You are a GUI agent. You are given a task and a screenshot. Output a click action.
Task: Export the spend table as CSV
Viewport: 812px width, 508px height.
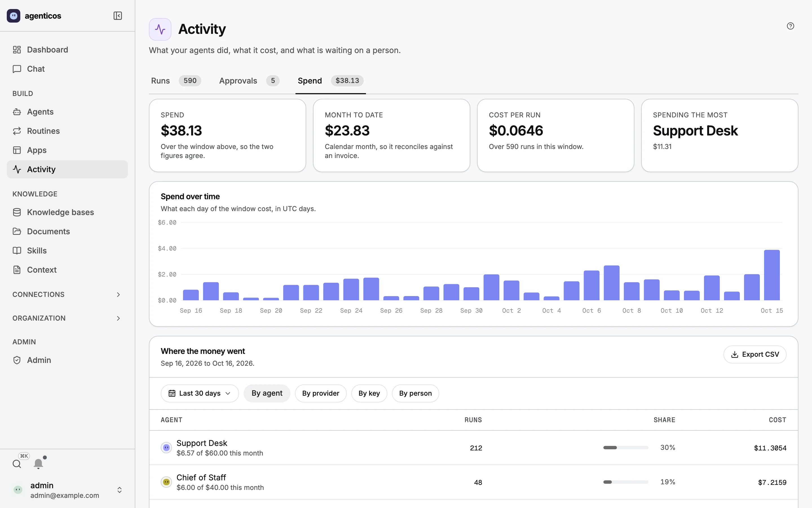point(754,354)
